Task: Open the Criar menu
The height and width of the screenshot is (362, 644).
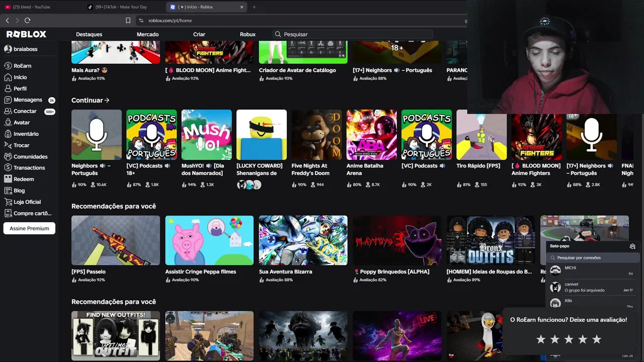Action: click(x=199, y=34)
